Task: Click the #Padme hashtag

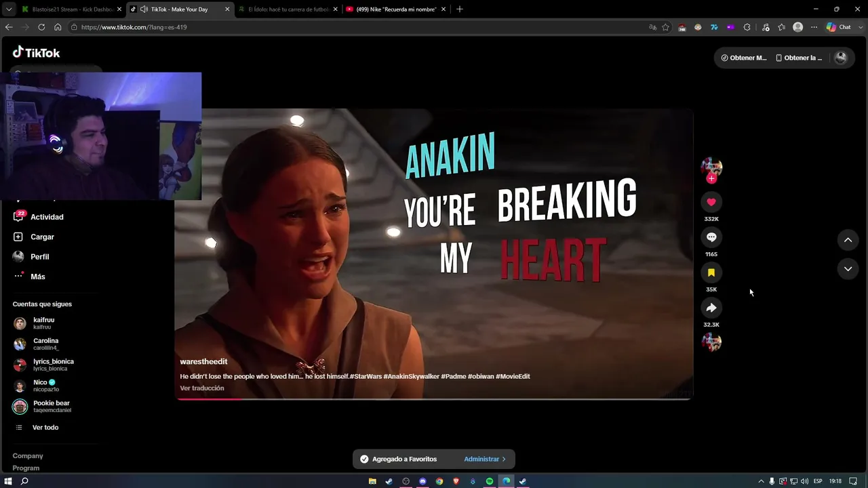Action: (x=453, y=376)
